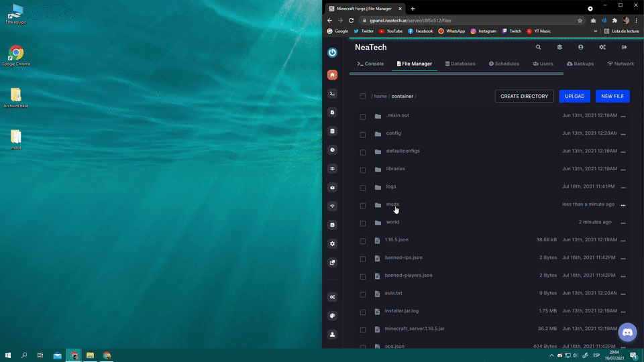Check the box for eula.txt
This screenshot has height=362, width=644.
[x=363, y=294]
